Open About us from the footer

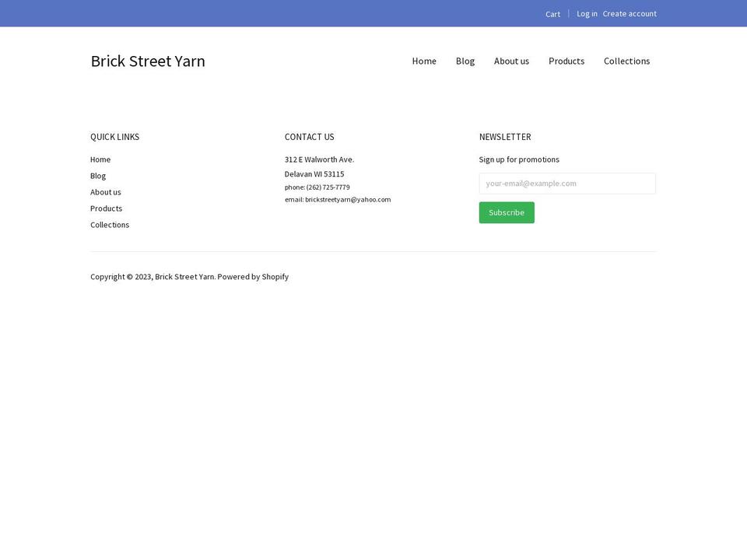pos(105,191)
